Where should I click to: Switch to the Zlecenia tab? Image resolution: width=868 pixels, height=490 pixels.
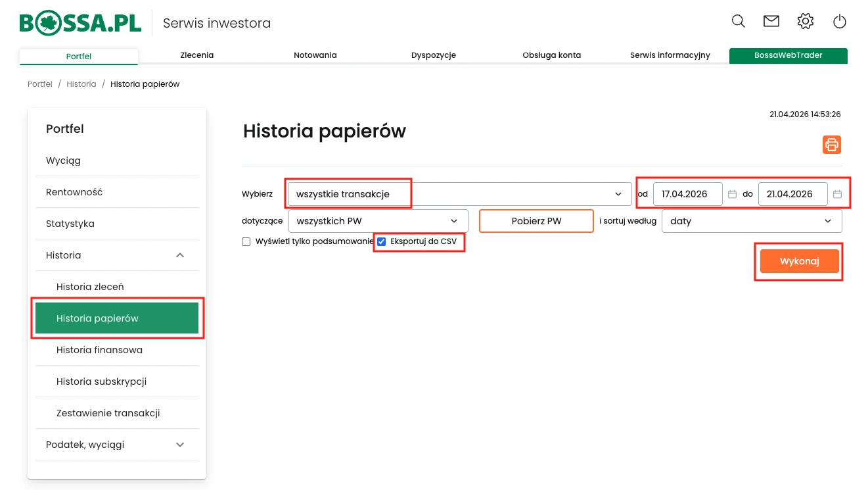tap(197, 55)
